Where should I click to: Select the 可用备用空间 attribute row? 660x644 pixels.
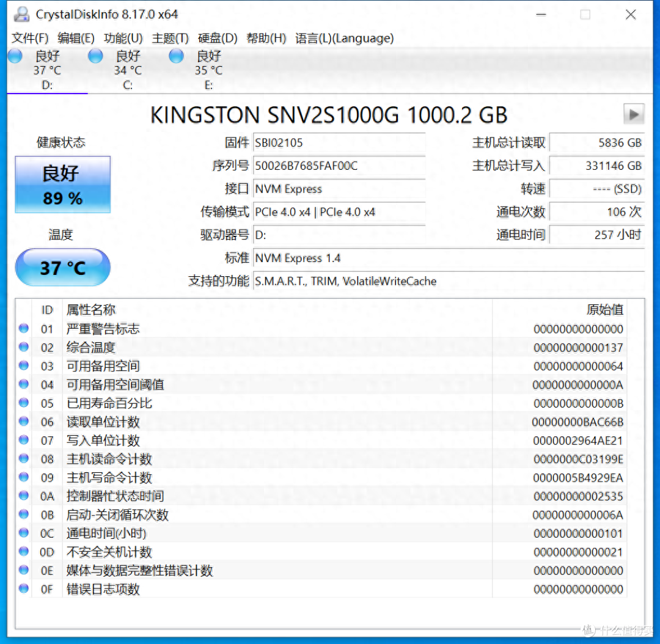[321, 366]
